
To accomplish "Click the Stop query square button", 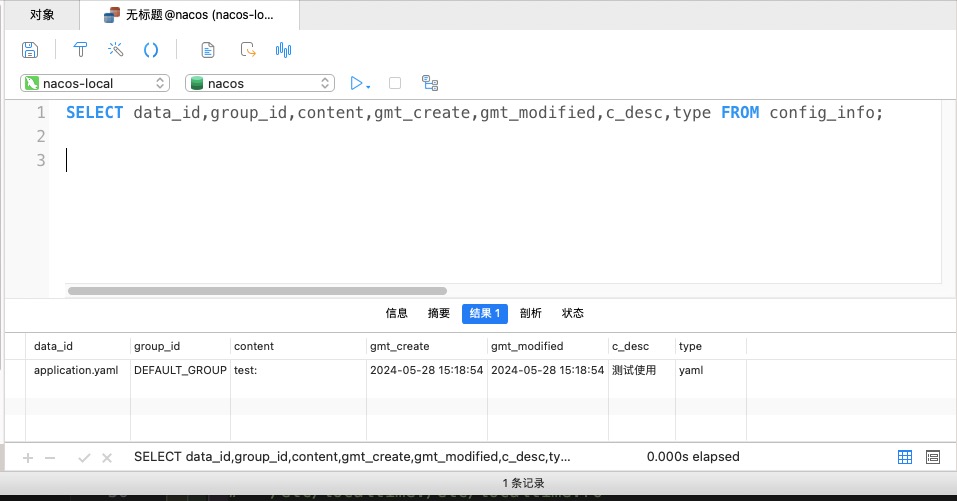I will click(395, 83).
